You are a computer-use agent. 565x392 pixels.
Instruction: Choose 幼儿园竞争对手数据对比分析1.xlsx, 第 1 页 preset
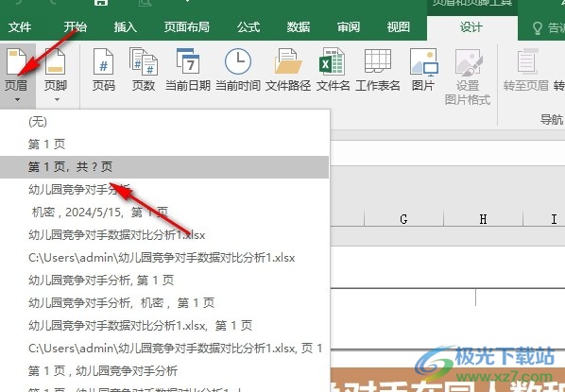164,326
